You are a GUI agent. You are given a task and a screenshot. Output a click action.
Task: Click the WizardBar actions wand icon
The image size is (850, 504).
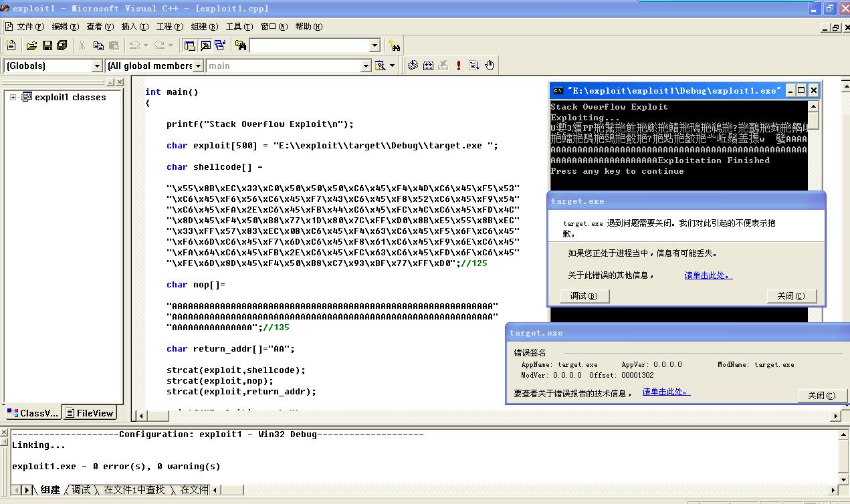click(380, 66)
